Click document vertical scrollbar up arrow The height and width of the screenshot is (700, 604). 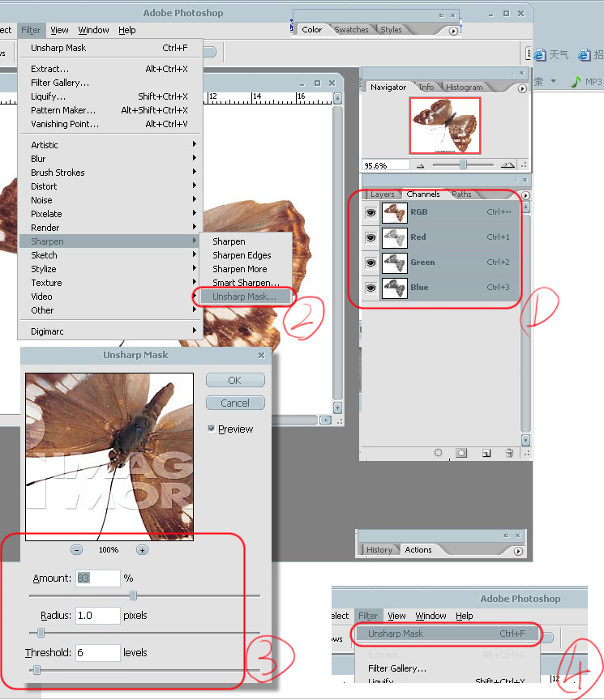tap(338, 98)
